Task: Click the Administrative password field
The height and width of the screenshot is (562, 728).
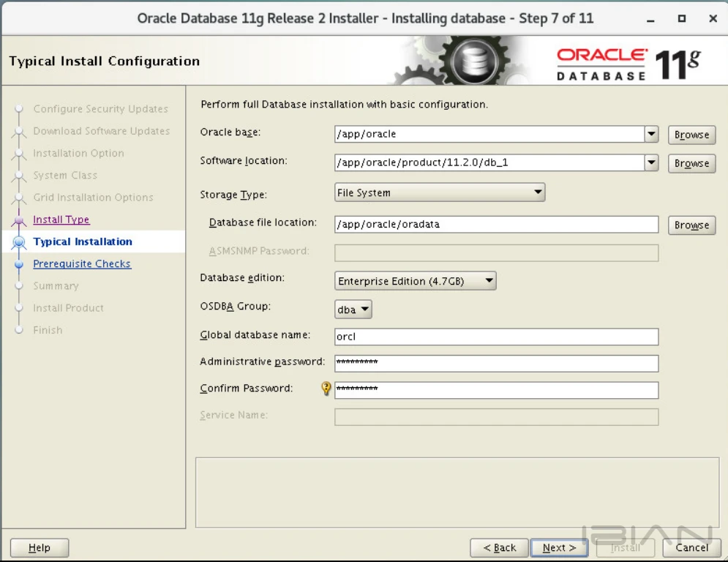Action: click(496, 363)
